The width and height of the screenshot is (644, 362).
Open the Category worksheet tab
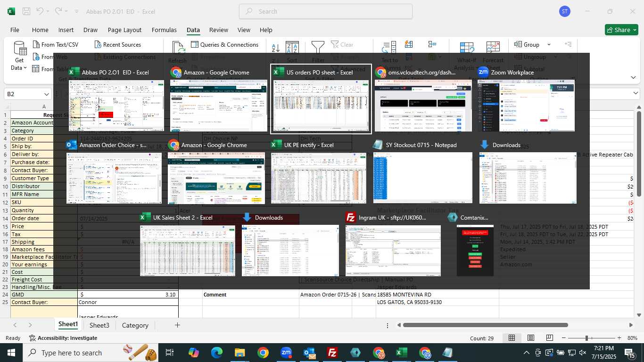(135, 325)
